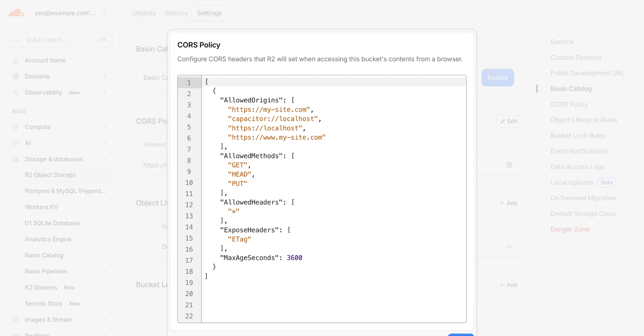The width and height of the screenshot is (644, 336).
Task: Open Postgres & MySQL (Hyperdrive)
Action: pyautogui.click(x=66, y=191)
